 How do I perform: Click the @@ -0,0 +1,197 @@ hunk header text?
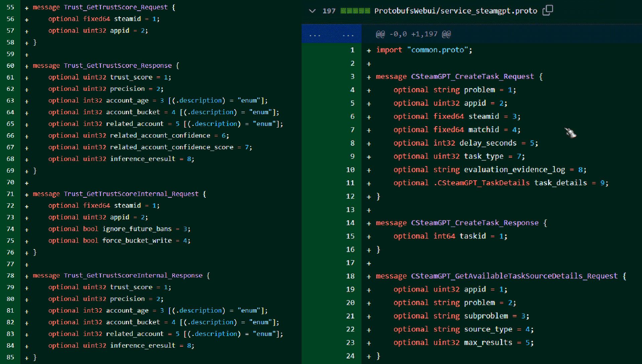coord(413,34)
